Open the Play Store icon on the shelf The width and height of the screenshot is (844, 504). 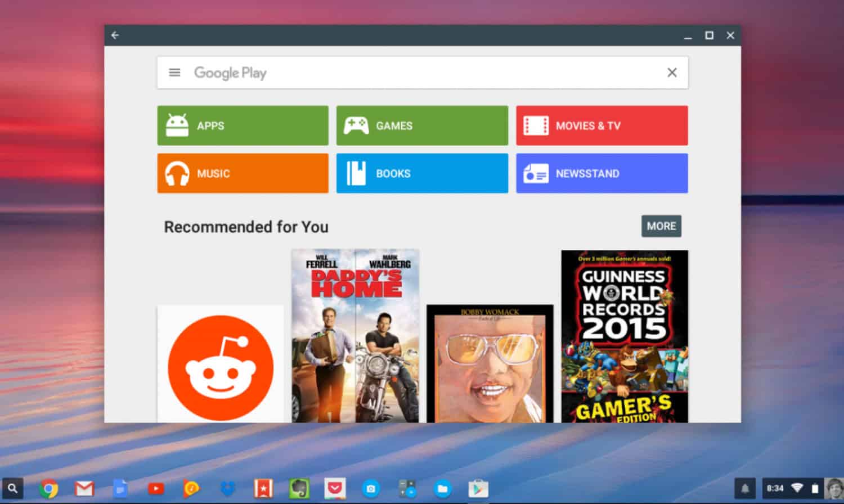478,489
